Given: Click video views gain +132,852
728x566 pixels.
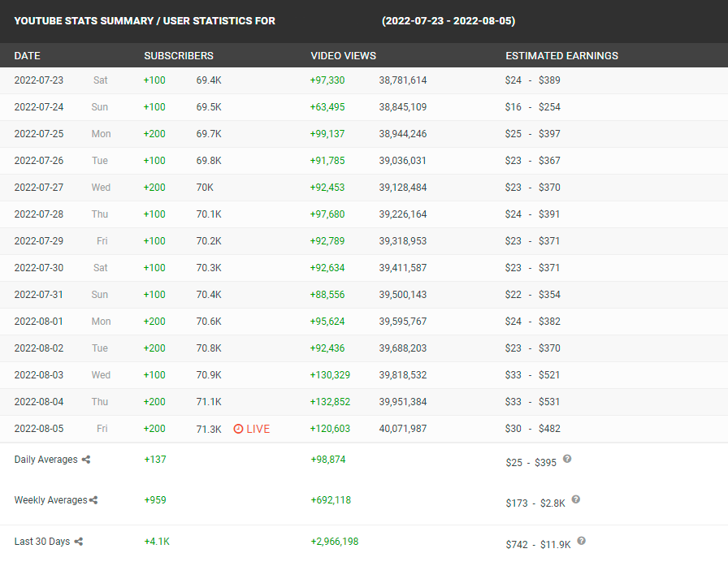Looking at the screenshot, I should [330, 402].
